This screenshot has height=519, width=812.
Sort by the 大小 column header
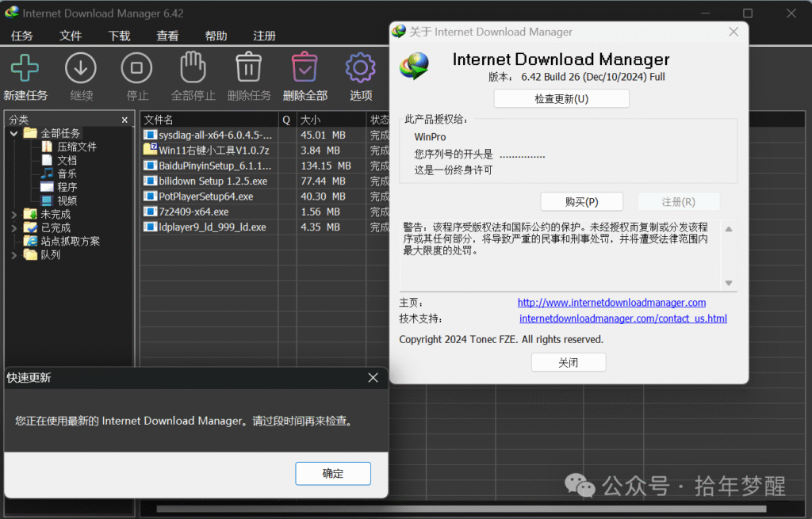[331, 120]
